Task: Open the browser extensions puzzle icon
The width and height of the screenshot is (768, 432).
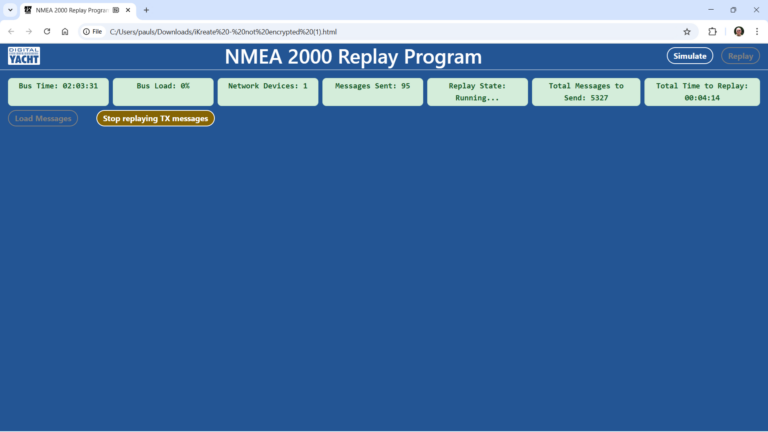Action: [713, 31]
